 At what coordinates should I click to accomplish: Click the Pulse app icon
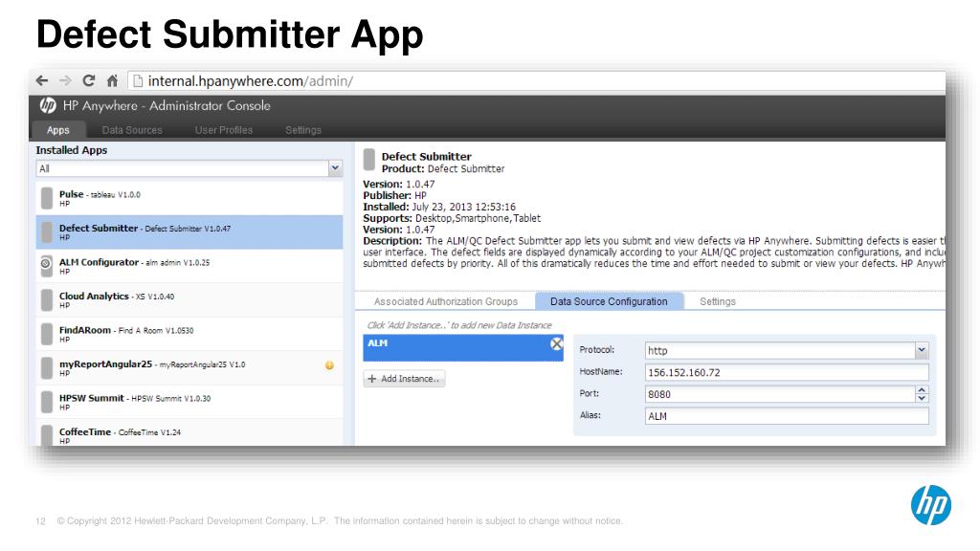[46, 198]
